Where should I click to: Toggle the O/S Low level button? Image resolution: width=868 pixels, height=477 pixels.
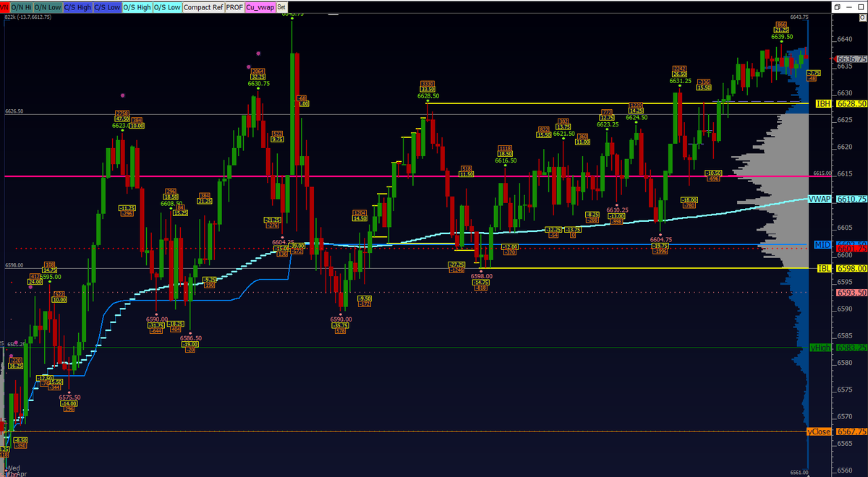(x=167, y=7)
